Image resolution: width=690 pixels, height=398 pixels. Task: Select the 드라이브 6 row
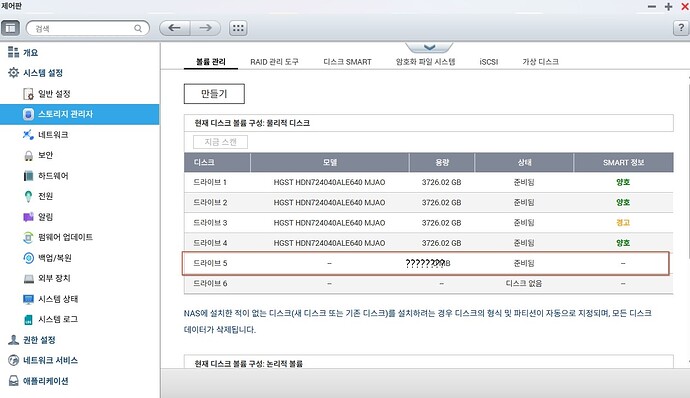[x=429, y=284]
